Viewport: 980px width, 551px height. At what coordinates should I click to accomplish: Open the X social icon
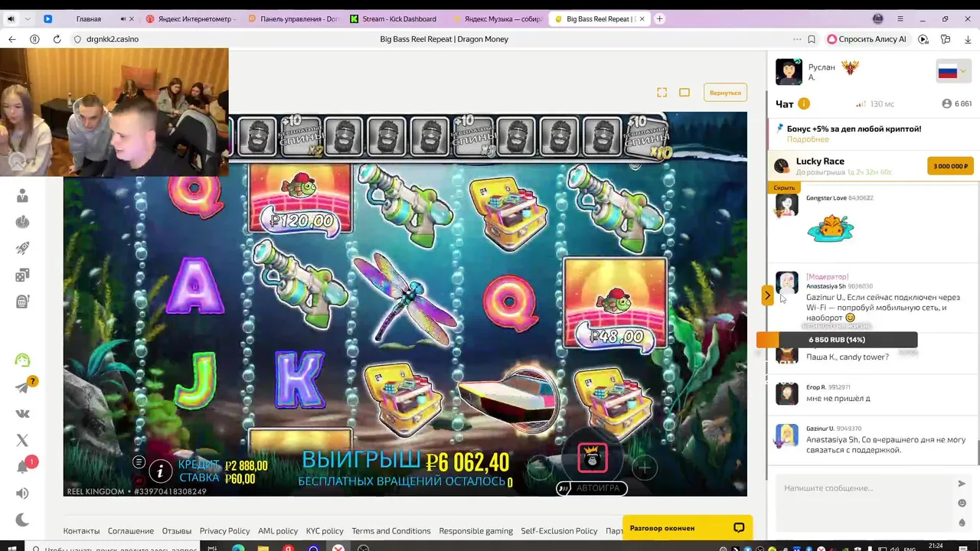point(22,440)
